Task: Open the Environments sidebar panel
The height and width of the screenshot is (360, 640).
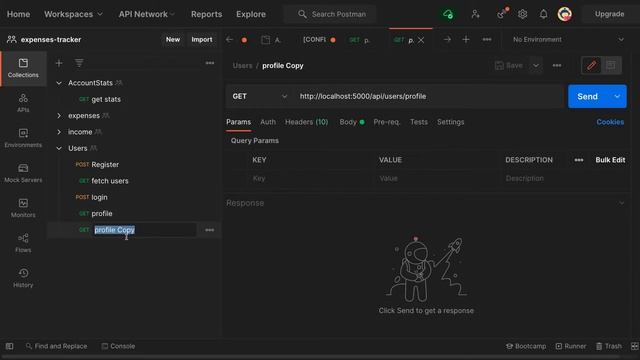Action: pos(23,138)
